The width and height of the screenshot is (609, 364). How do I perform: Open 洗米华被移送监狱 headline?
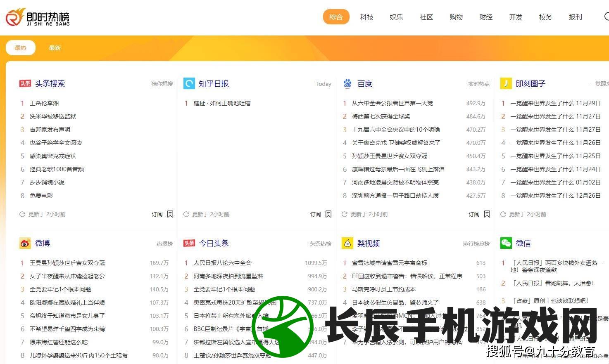[53, 116]
